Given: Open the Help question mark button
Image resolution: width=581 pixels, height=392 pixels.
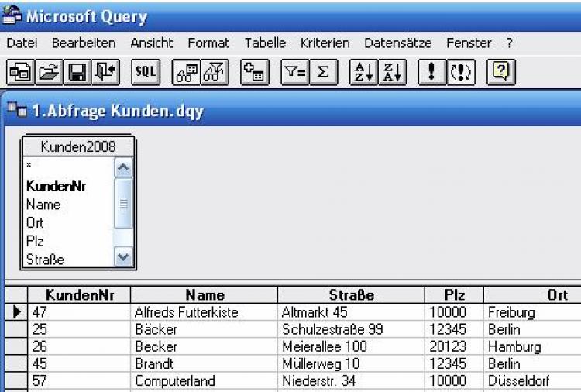Looking at the screenshot, I should point(501,72).
